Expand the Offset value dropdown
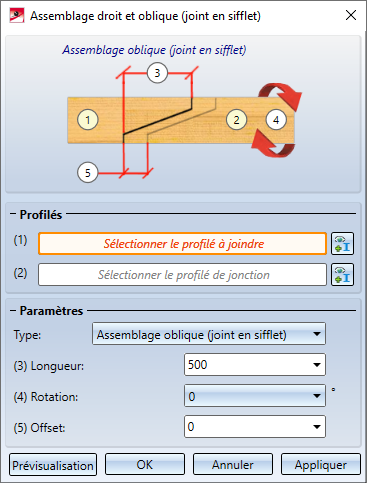This screenshot has width=367, height=483. 317,427
